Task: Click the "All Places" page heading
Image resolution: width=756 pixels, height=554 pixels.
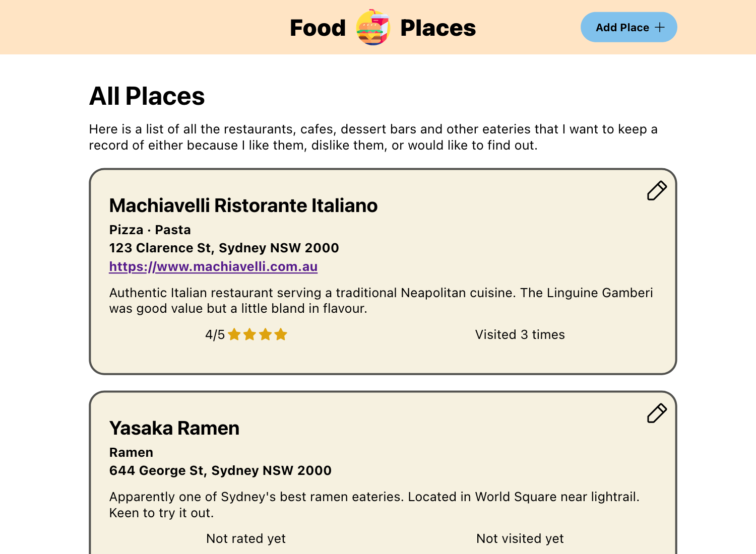Action: pos(147,96)
